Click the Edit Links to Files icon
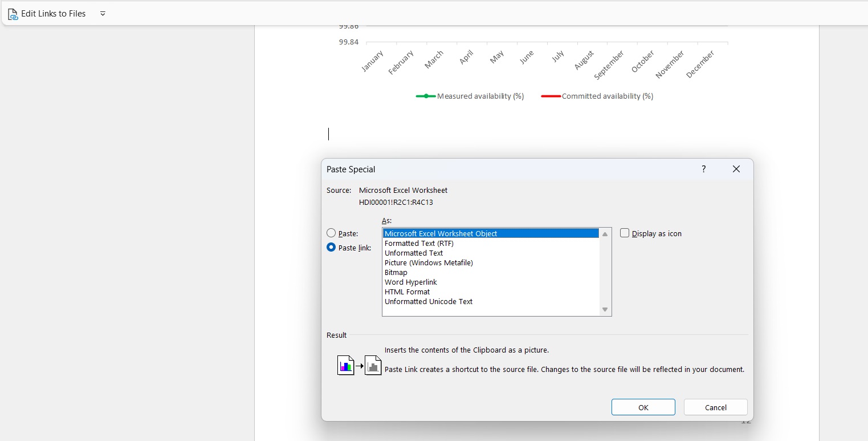Screen dimensions: 868x441 tap(13, 14)
